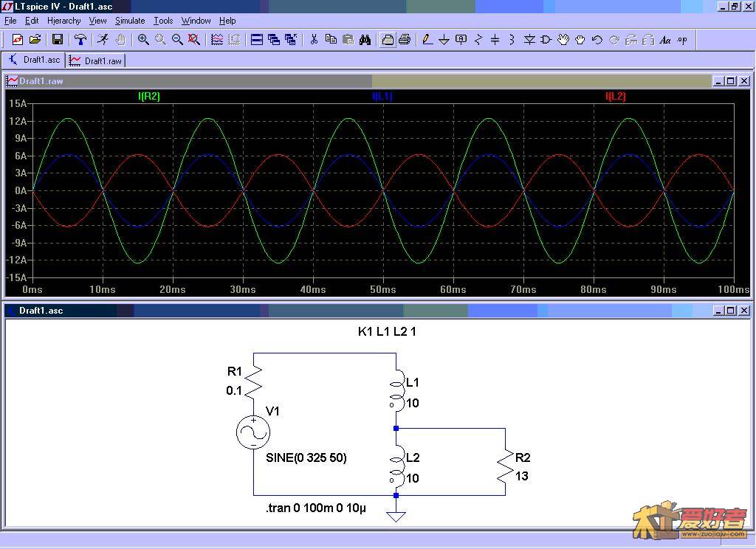Click the Copy icon
Viewport: 756px width, 549px height.
coord(331,40)
